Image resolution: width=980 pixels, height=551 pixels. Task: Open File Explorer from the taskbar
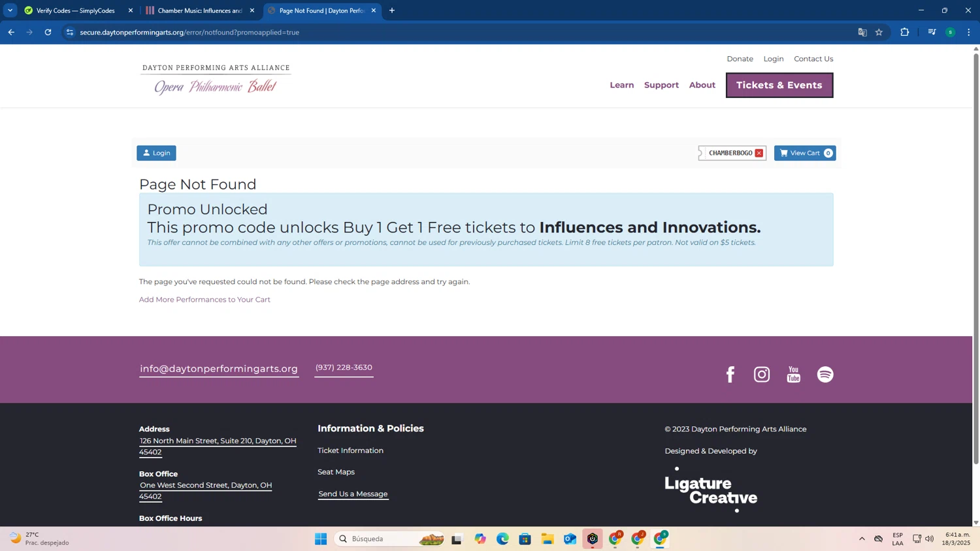click(x=547, y=539)
